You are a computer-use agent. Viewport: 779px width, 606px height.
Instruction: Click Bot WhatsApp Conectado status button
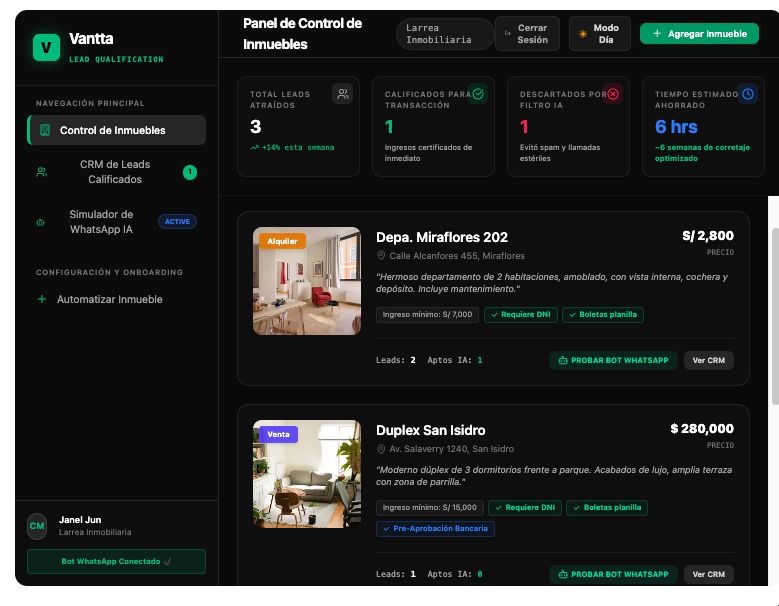point(116,561)
